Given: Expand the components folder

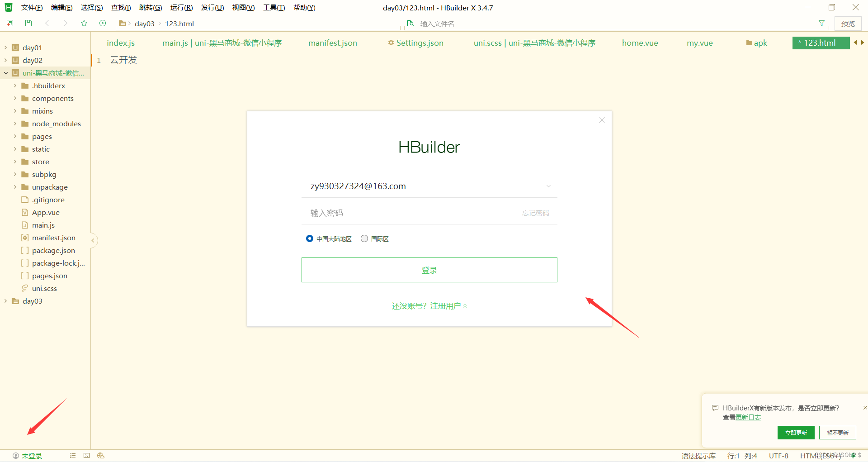Looking at the screenshot, I should tap(15, 98).
